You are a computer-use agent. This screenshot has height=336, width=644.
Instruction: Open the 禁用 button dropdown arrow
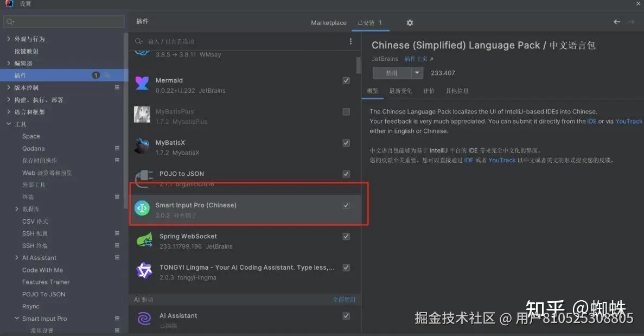[417, 73]
